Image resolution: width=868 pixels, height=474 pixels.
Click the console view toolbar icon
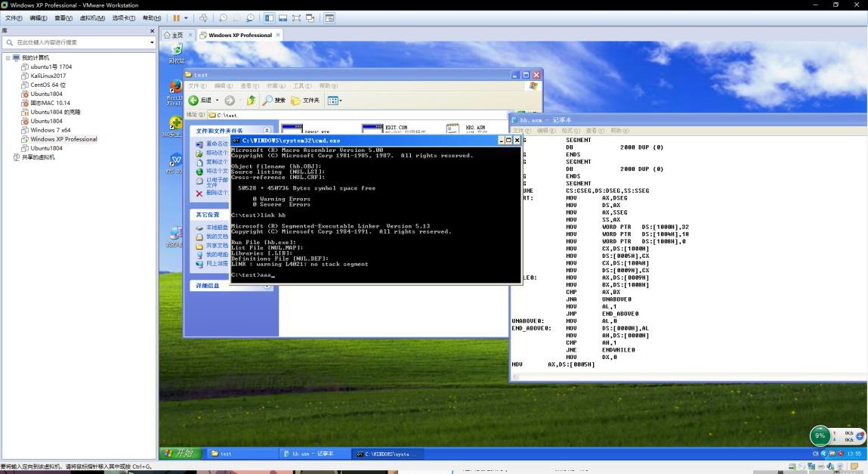tap(329, 18)
